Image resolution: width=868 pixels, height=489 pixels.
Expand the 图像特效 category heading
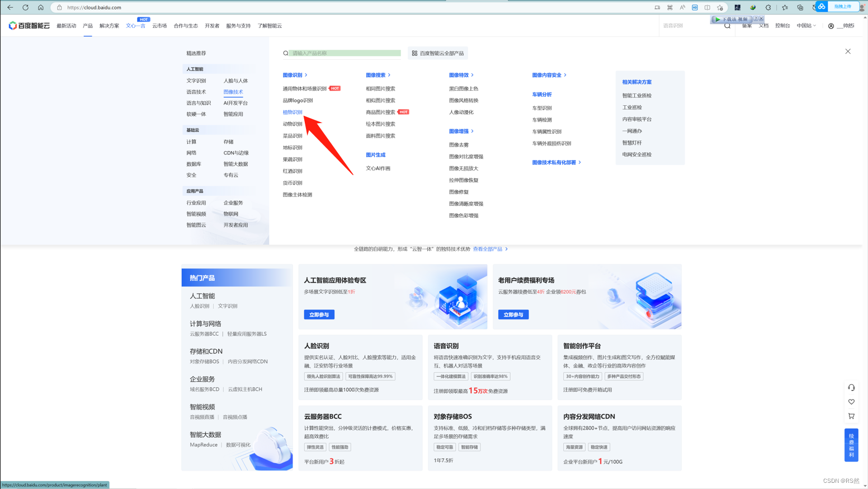(461, 75)
